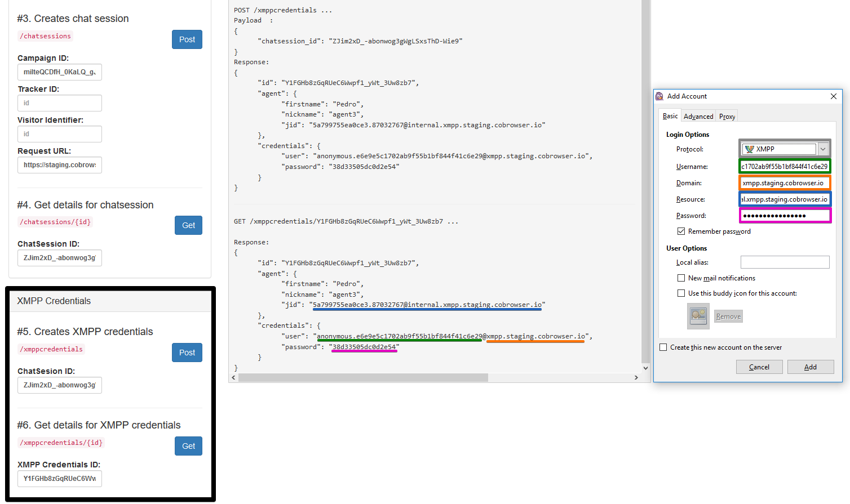Click the /xmppcredentials/{id} endpoint label
The image size is (850, 504).
tap(61, 443)
